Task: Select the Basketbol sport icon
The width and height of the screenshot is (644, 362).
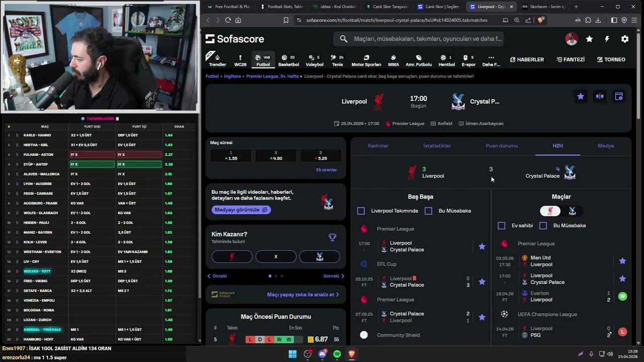Action: click(288, 60)
